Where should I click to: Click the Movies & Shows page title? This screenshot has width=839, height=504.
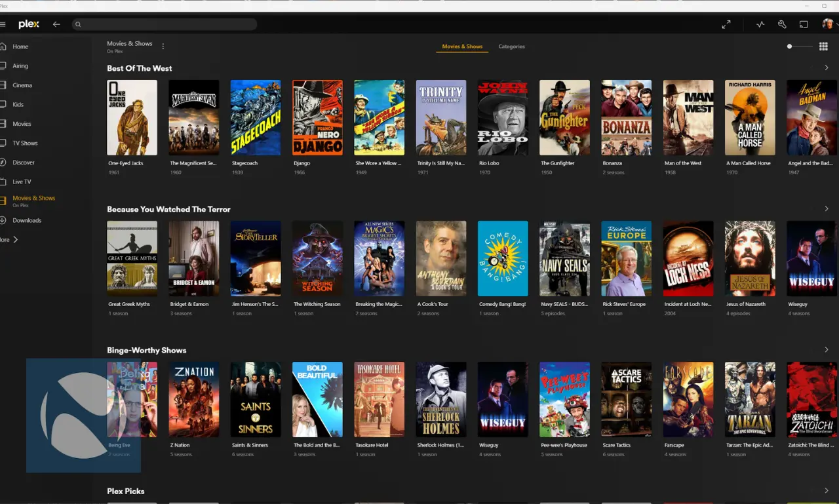pos(130,43)
